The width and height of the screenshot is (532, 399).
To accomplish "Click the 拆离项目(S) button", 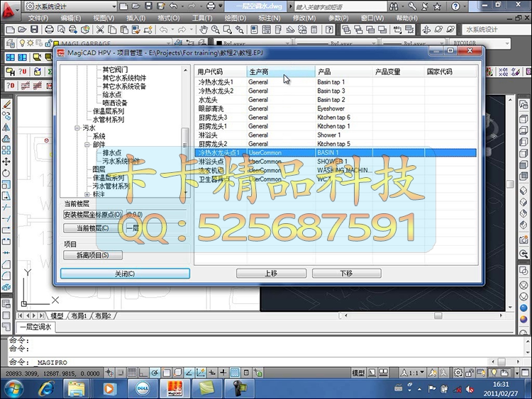I will [93, 255].
